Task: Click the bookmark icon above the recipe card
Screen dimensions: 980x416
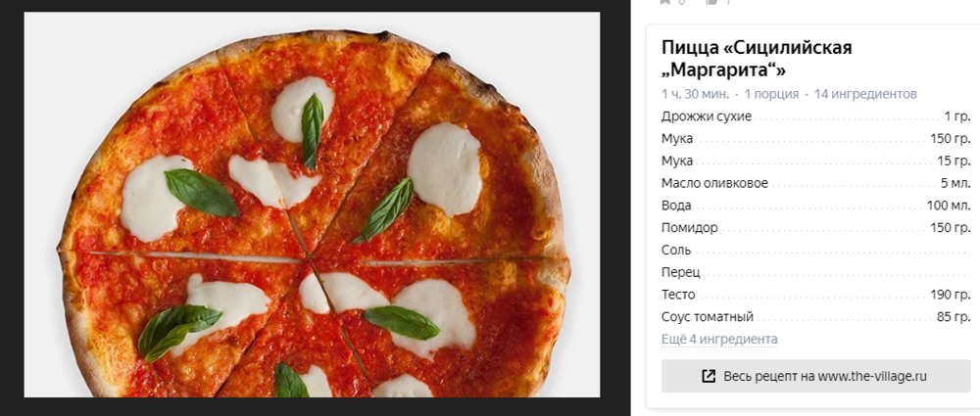Action: pos(665,2)
